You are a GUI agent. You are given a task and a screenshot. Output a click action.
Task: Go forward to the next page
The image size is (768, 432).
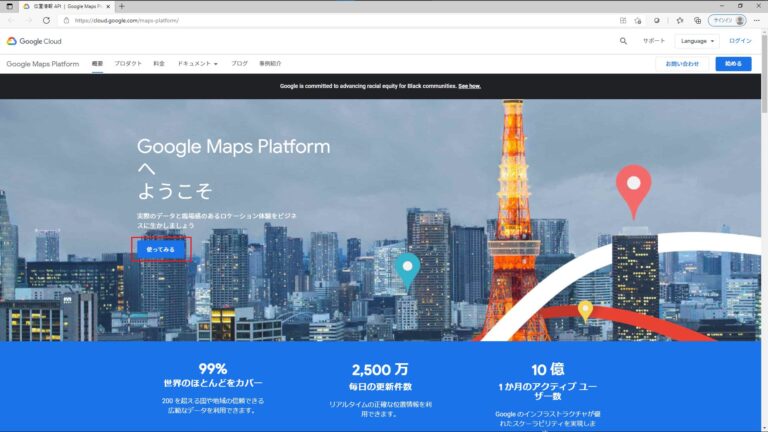coord(28,21)
